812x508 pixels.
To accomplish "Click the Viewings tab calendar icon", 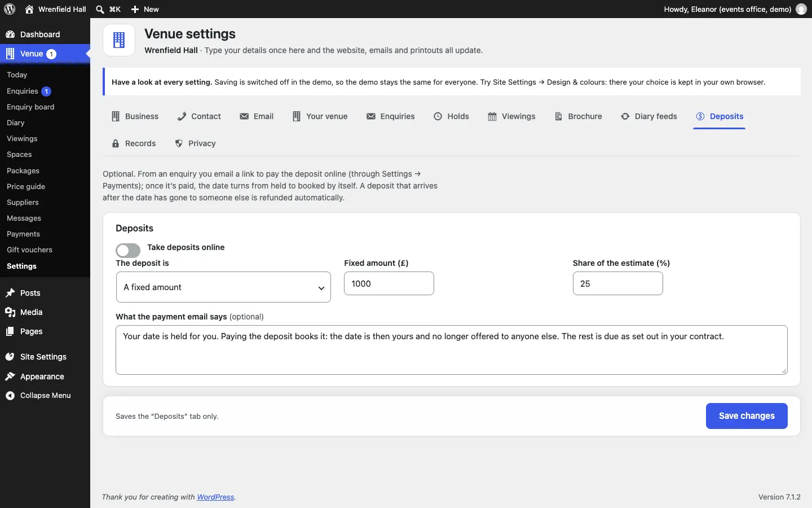I will [x=492, y=116].
